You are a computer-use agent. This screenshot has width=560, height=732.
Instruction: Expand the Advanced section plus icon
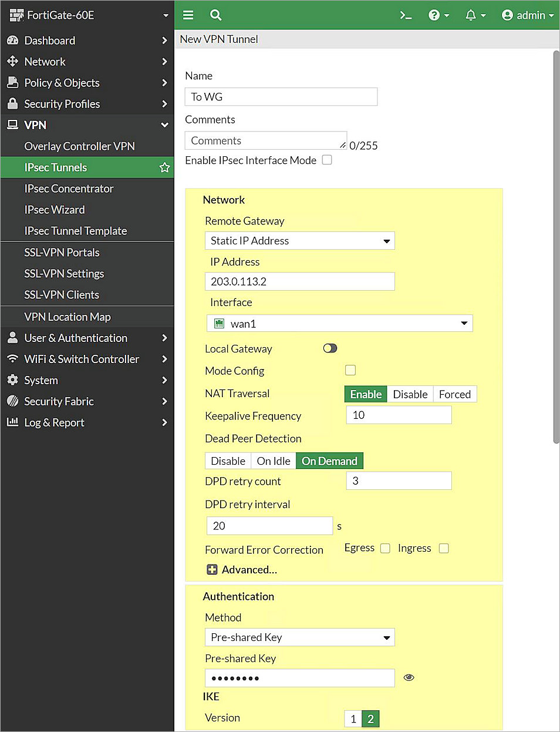pyautogui.click(x=212, y=569)
